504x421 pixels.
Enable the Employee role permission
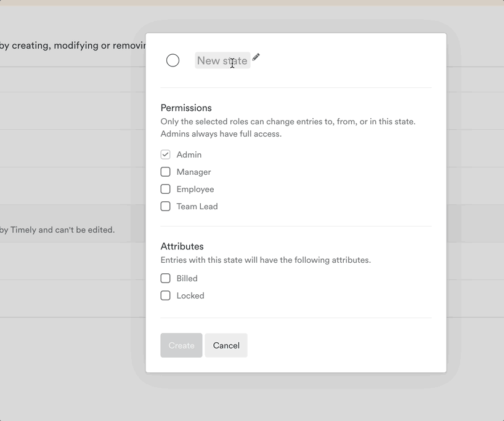pos(165,189)
